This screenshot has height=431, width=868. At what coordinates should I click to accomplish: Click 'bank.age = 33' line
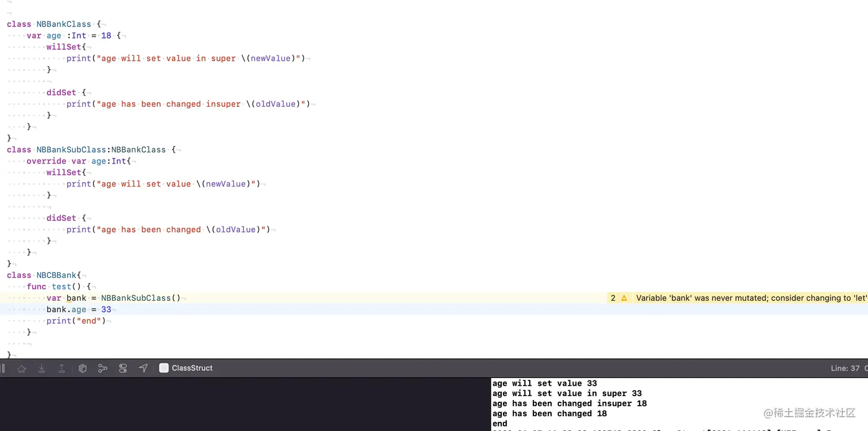tap(79, 310)
